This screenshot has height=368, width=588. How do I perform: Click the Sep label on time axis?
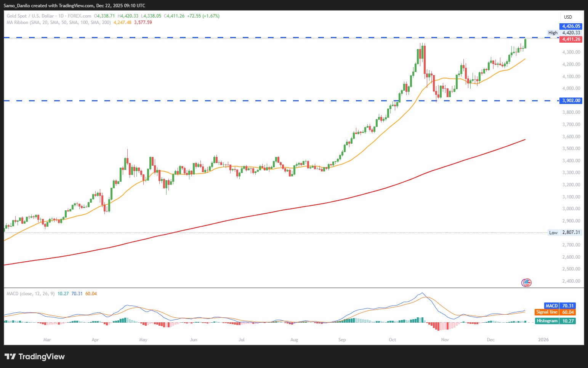(342, 340)
